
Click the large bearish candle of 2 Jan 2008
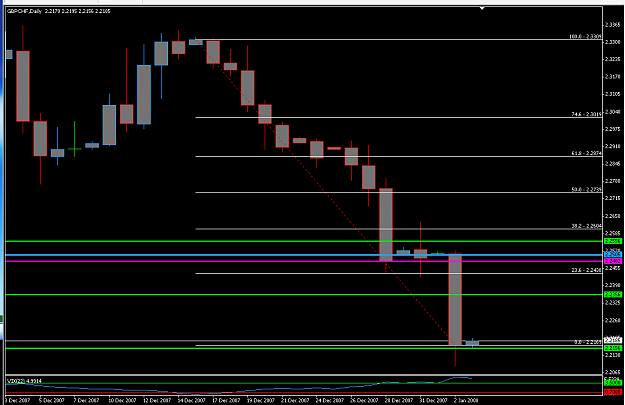click(x=455, y=299)
